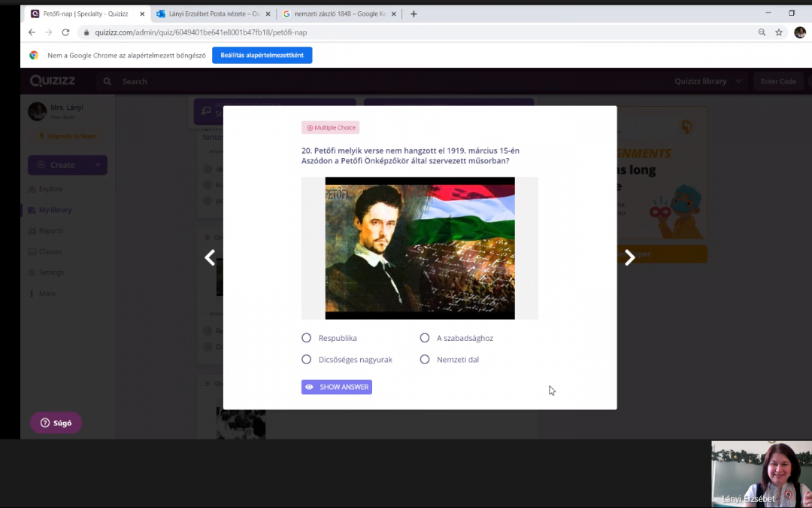
Task: Restore down the Chrome window
Action: (792, 13)
